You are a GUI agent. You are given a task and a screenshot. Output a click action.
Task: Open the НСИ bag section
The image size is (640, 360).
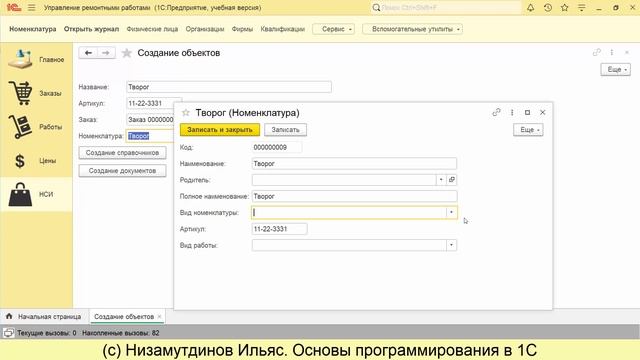coord(36,194)
